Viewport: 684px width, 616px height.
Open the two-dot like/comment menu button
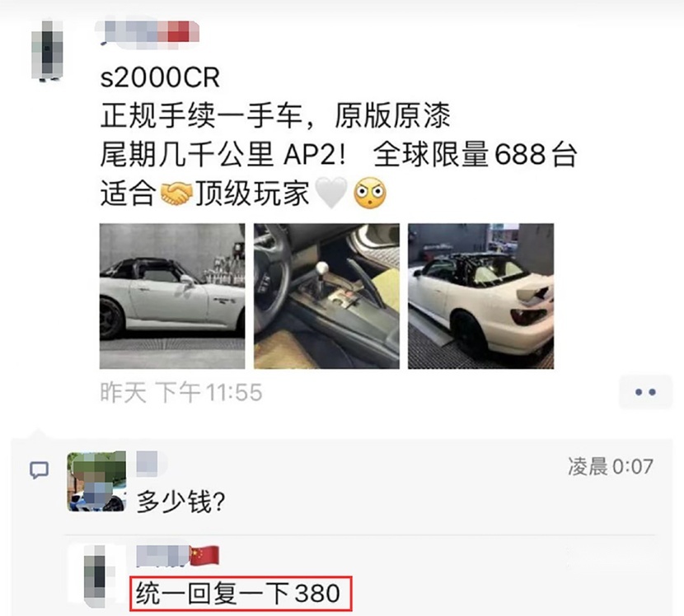(645, 392)
